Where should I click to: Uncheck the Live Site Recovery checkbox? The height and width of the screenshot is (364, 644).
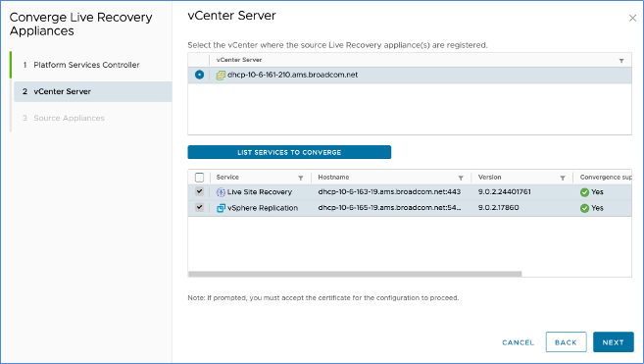pos(199,191)
